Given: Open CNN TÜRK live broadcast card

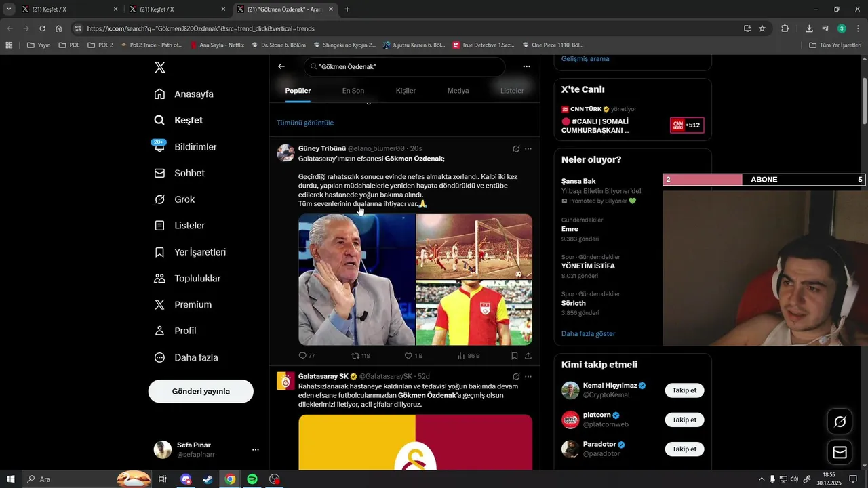Looking at the screenshot, I should pyautogui.click(x=633, y=119).
